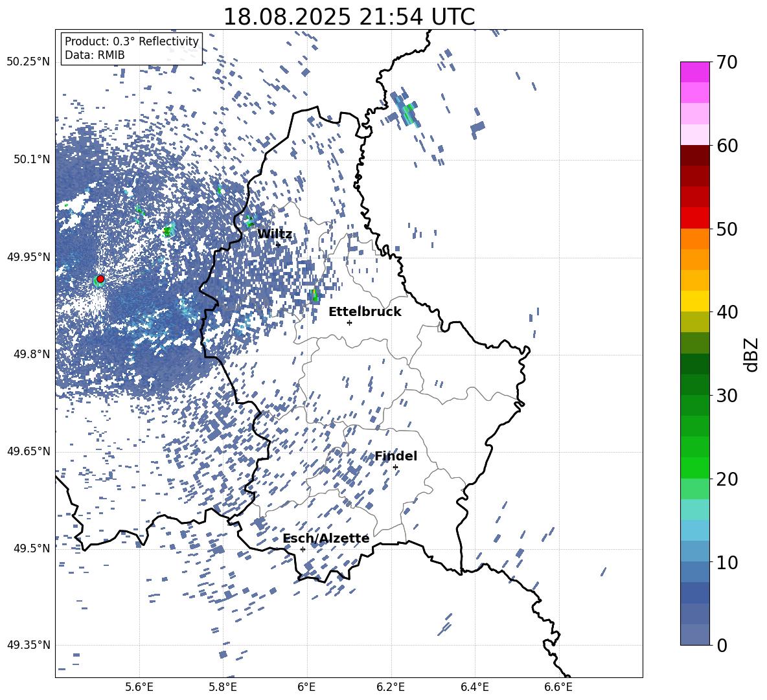Screen dimensions: 767x700
Task: Click the 5.8°E longitude label
Action: (x=223, y=687)
